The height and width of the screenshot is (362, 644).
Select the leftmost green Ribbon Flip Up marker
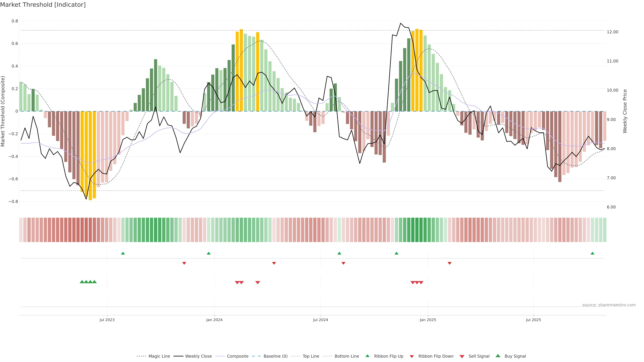coord(123,253)
